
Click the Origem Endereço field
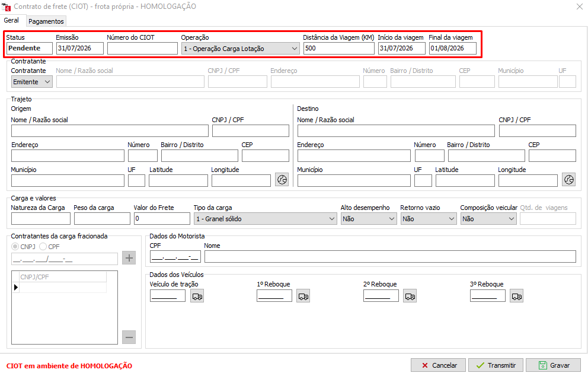tap(68, 156)
